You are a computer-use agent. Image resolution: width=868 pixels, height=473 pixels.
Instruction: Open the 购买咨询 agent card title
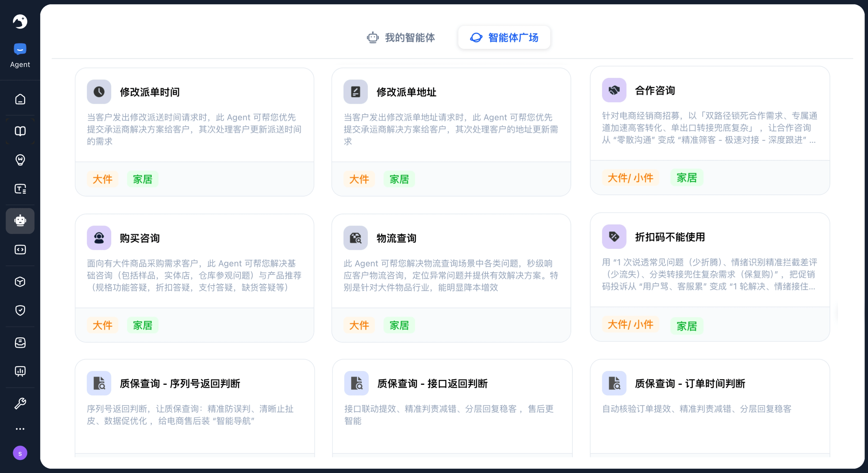coord(140,238)
